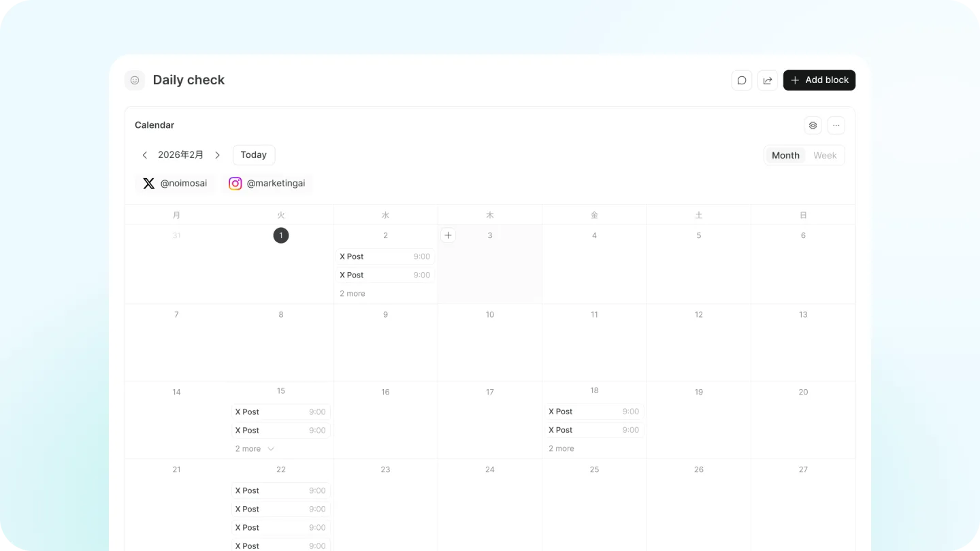980x551 pixels.
Task: Select date 14 in the calendar
Action: 176,392
